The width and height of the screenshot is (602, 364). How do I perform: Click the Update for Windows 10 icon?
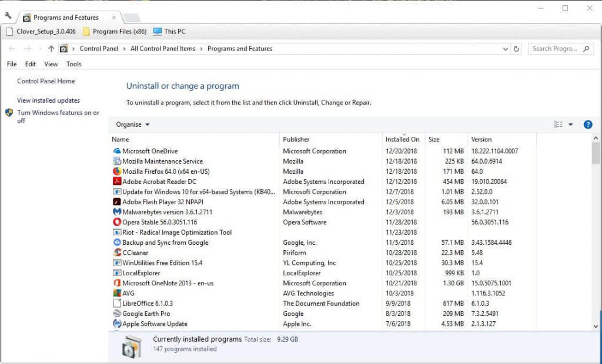coord(117,192)
